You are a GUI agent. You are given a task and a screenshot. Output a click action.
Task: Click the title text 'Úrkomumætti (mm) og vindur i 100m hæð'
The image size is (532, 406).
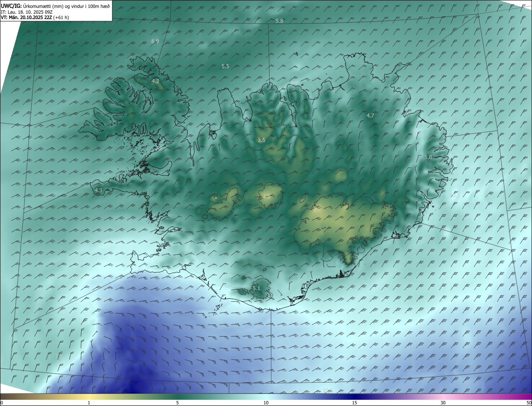point(66,6)
